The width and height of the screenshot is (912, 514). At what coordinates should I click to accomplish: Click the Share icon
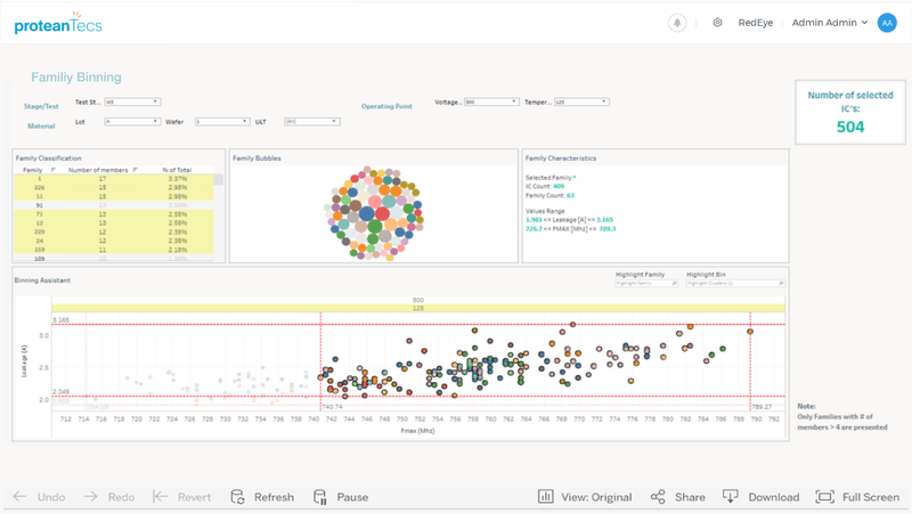tap(658, 497)
